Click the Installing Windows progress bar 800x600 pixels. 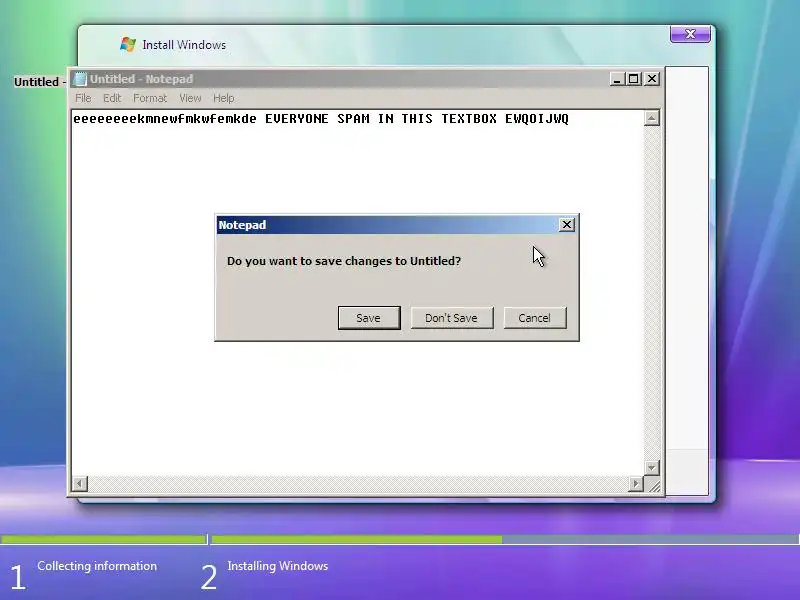pyautogui.click(x=505, y=539)
